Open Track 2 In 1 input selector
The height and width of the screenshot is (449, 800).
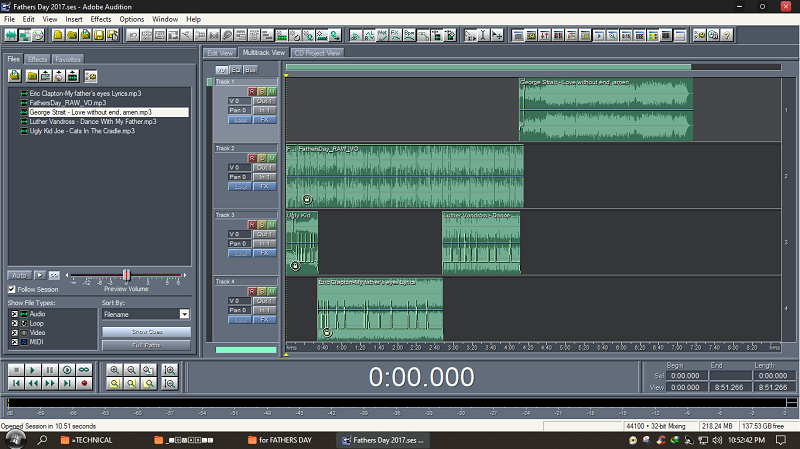(265, 177)
